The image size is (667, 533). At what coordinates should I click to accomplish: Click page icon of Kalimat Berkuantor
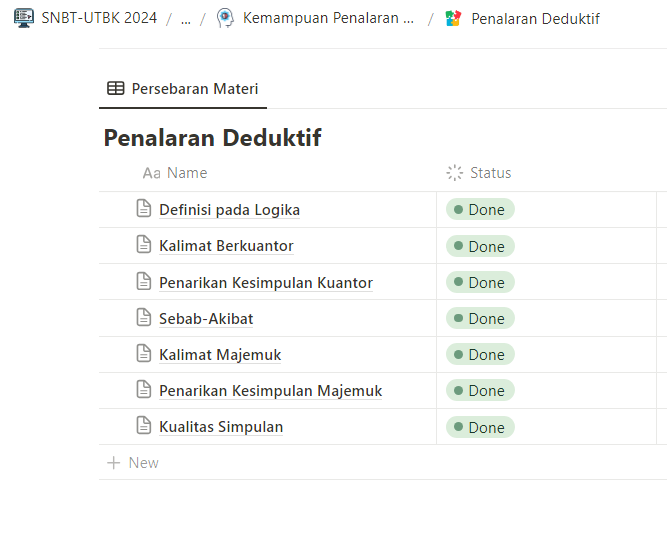click(x=144, y=245)
